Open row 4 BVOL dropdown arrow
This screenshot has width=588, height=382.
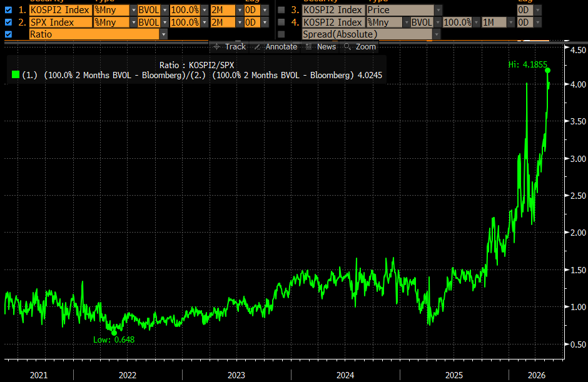pos(438,23)
